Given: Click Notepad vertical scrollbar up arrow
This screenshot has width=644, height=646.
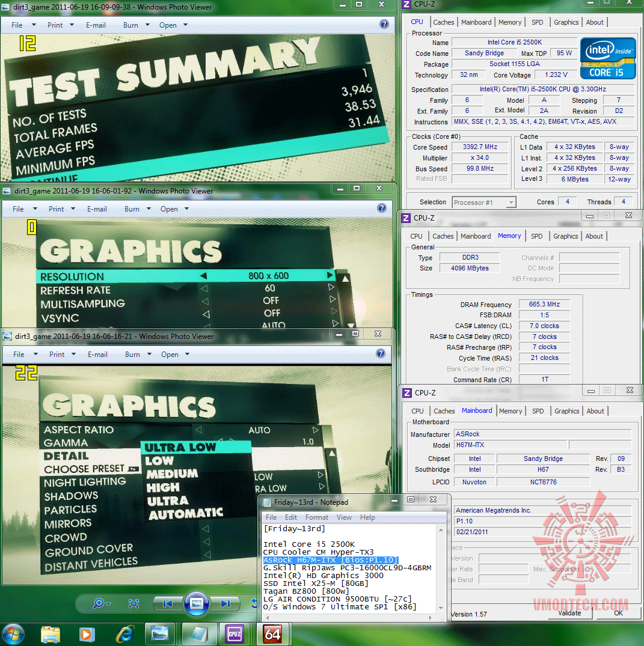Looking at the screenshot, I should [441, 530].
